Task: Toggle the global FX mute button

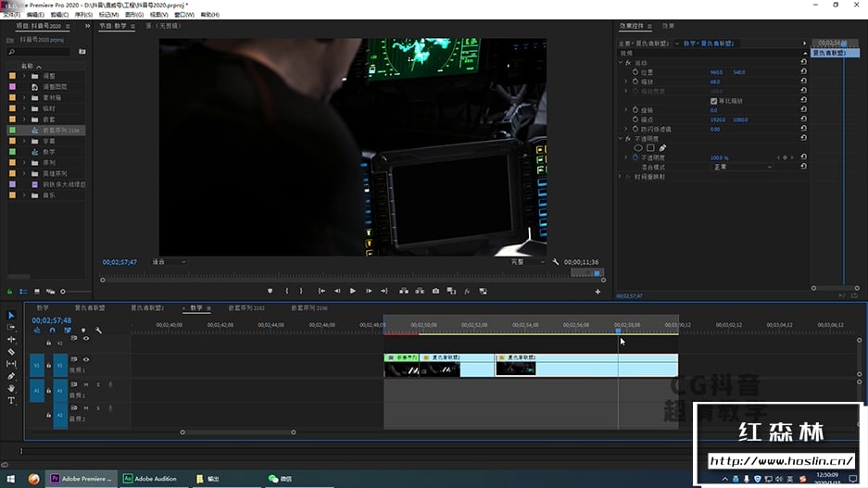Action: tap(467, 291)
